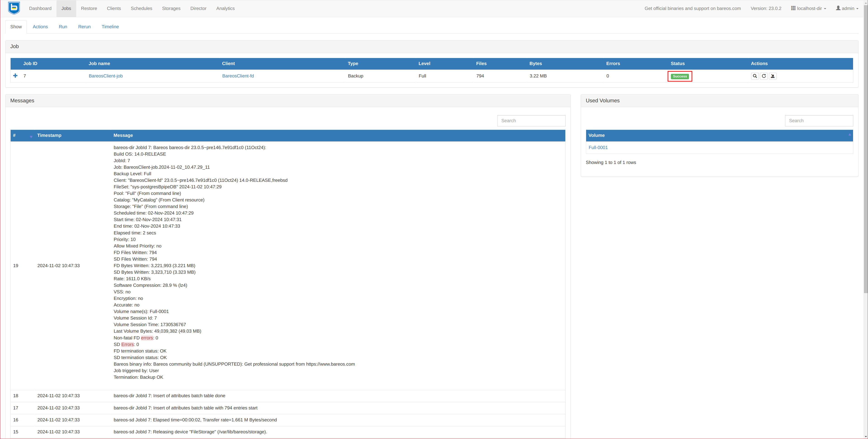This screenshot has height=439, width=868.
Task: Click the Used Volumes search field
Action: coord(819,121)
